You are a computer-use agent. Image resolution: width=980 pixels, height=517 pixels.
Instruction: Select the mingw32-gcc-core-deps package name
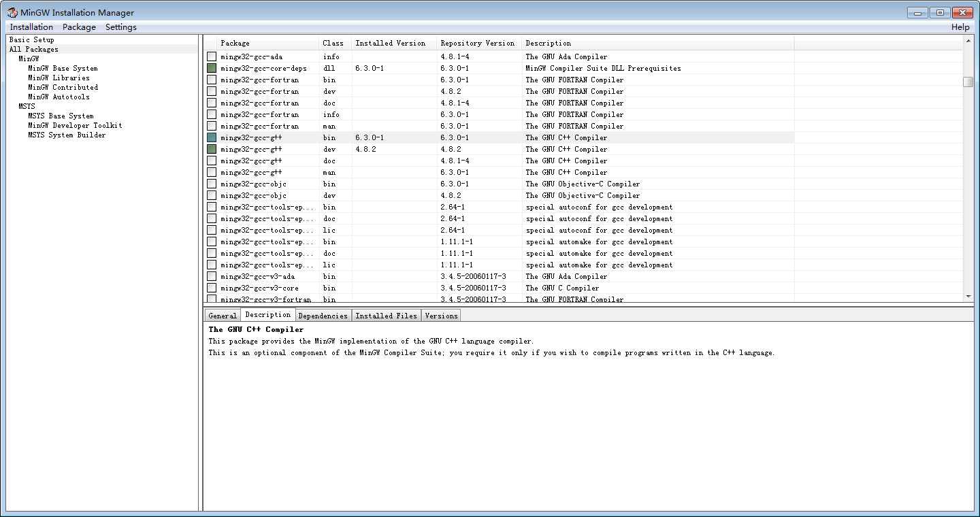(263, 68)
